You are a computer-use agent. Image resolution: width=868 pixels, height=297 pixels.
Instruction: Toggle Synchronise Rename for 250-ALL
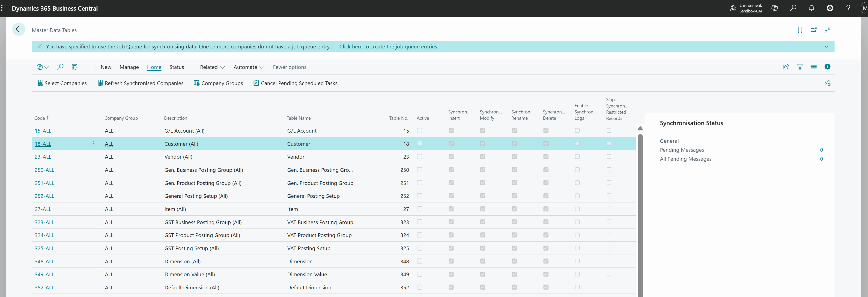pyautogui.click(x=514, y=170)
